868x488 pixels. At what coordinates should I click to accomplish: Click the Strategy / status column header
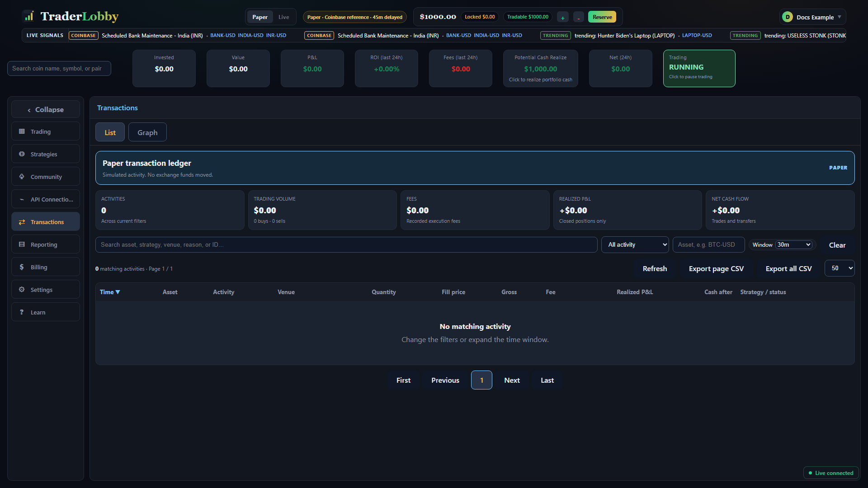(x=763, y=292)
